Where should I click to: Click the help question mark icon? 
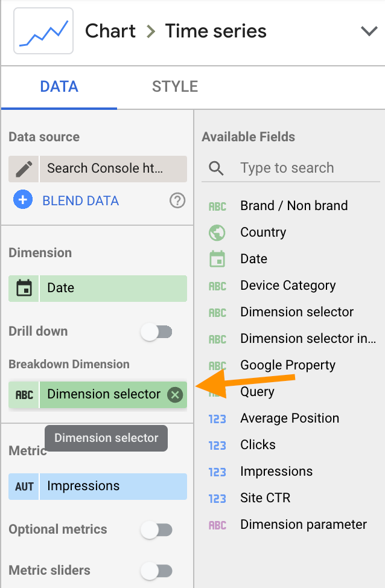(177, 201)
